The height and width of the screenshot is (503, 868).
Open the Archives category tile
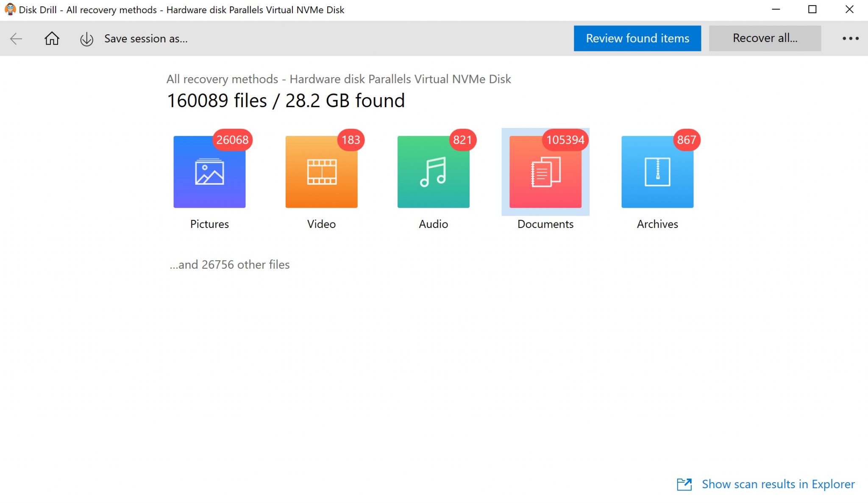pyautogui.click(x=657, y=172)
